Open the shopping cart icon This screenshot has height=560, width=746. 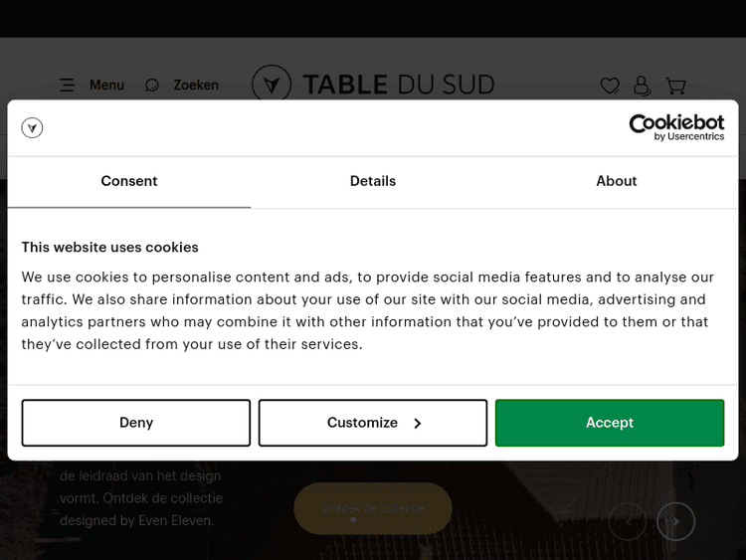[x=675, y=87]
